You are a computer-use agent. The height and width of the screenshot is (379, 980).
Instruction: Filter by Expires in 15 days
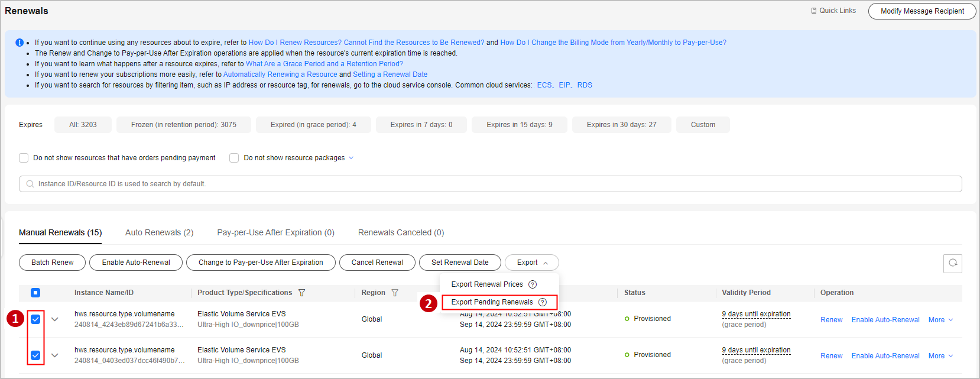point(519,125)
